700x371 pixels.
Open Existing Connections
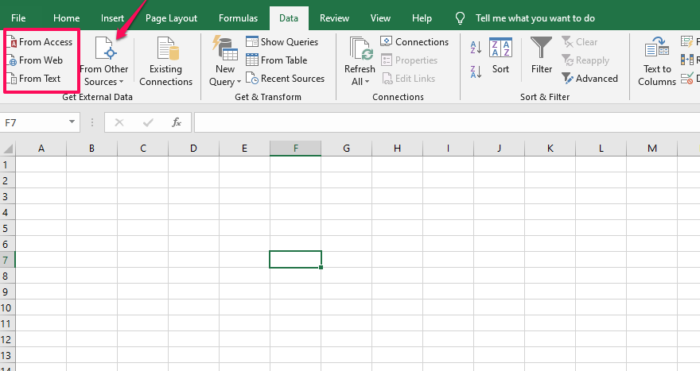pyautogui.click(x=166, y=62)
